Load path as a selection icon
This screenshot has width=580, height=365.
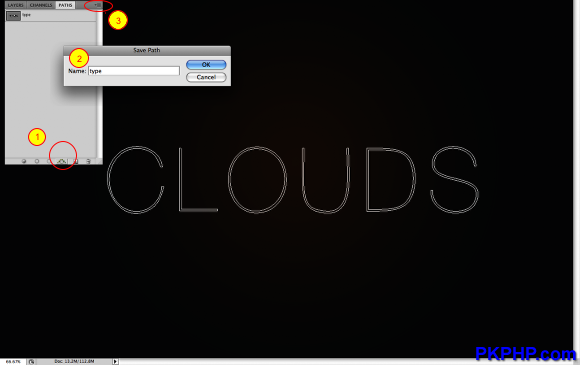[49, 161]
